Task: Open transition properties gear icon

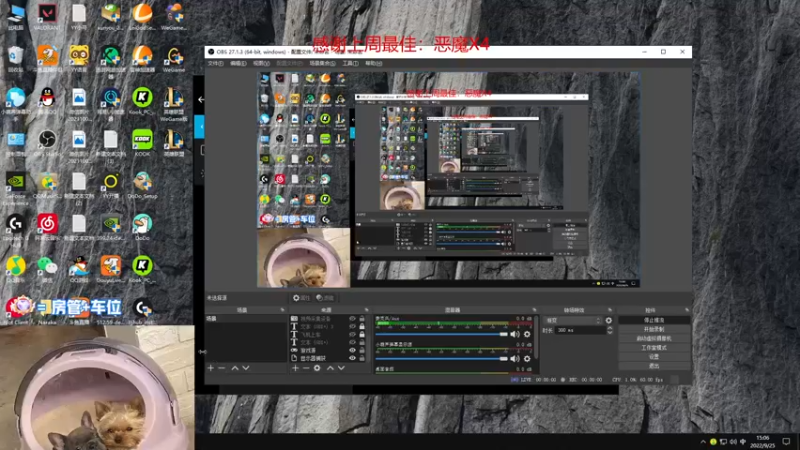Action: [x=608, y=320]
